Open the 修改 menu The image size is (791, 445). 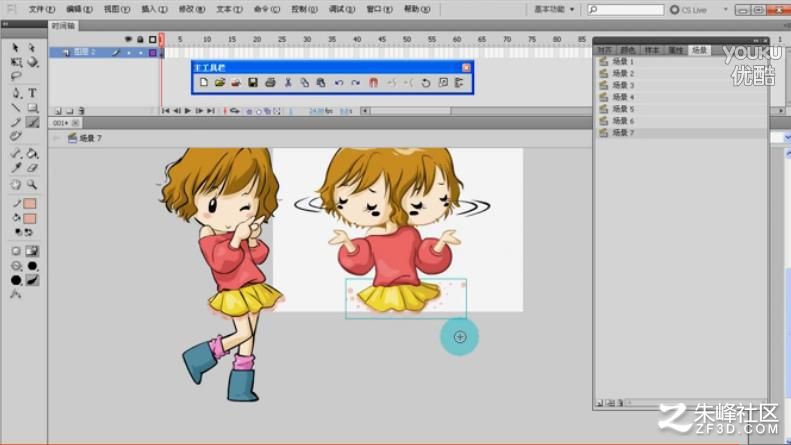192,9
